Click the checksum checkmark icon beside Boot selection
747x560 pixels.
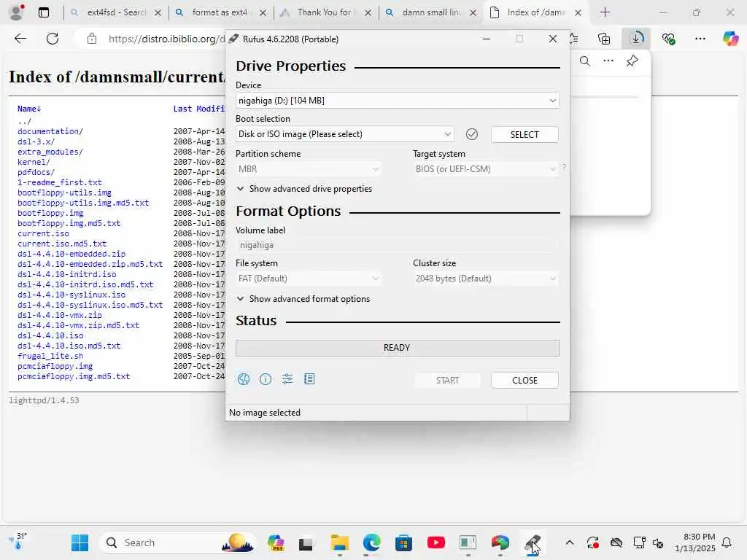472,134
